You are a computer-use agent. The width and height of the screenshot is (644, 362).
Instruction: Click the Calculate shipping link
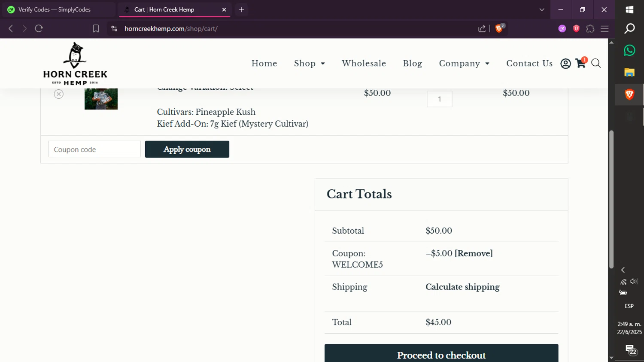[462, 287]
